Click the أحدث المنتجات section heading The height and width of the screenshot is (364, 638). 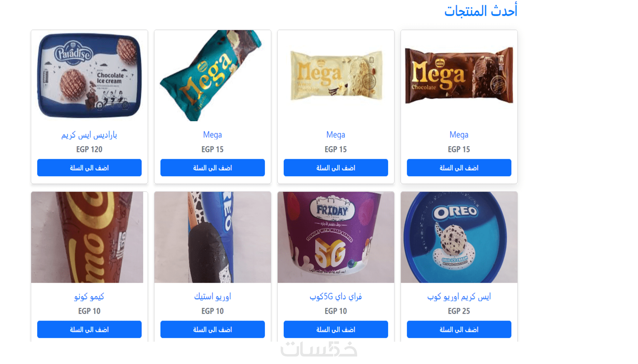[481, 11]
